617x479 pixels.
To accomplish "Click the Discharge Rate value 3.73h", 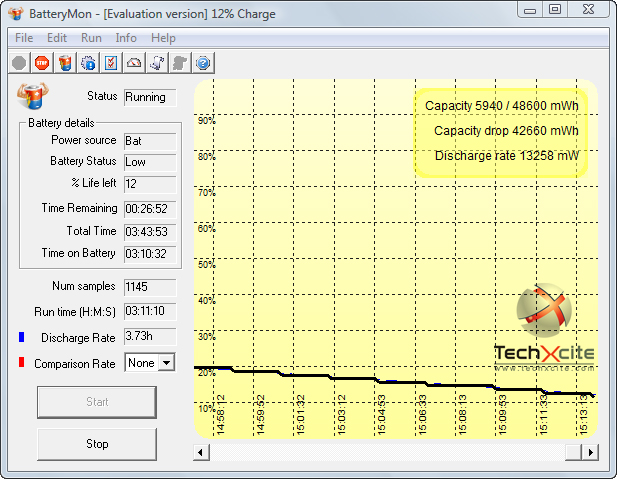I will point(150,337).
